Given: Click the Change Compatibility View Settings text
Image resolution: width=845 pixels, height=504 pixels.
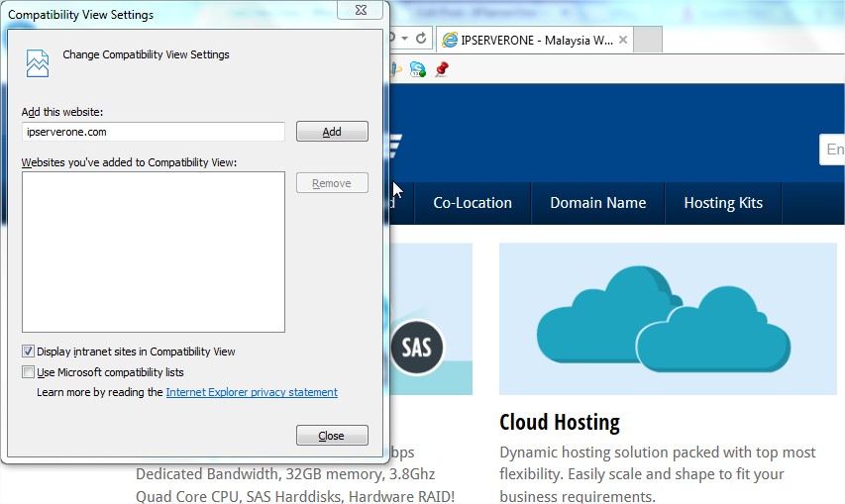Looking at the screenshot, I should pos(146,54).
